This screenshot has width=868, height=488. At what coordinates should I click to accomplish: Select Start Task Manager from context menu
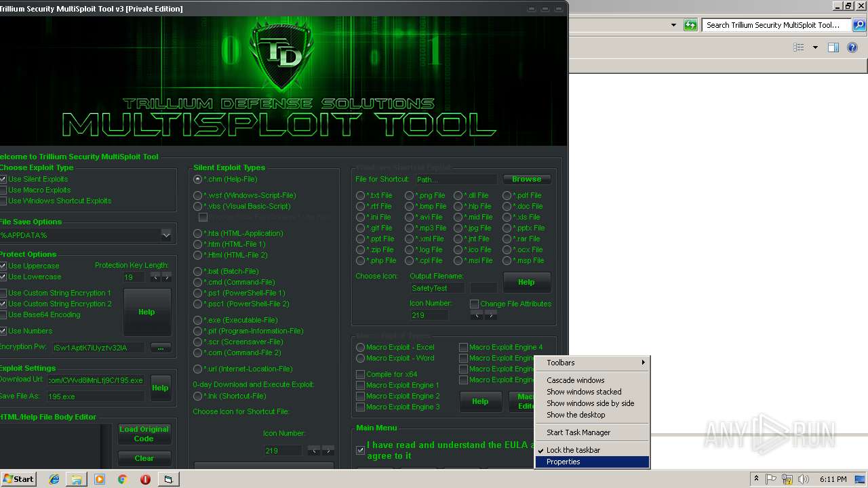[x=592, y=432]
